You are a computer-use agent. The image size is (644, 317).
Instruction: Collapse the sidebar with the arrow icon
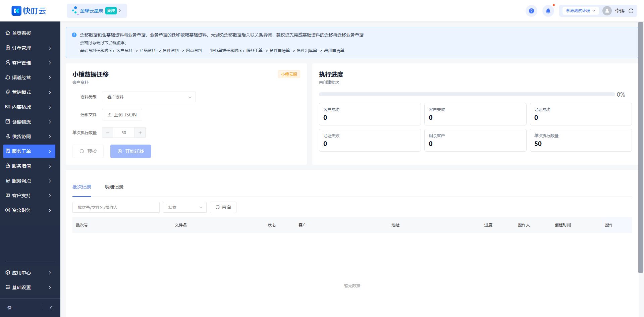coord(51,308)
